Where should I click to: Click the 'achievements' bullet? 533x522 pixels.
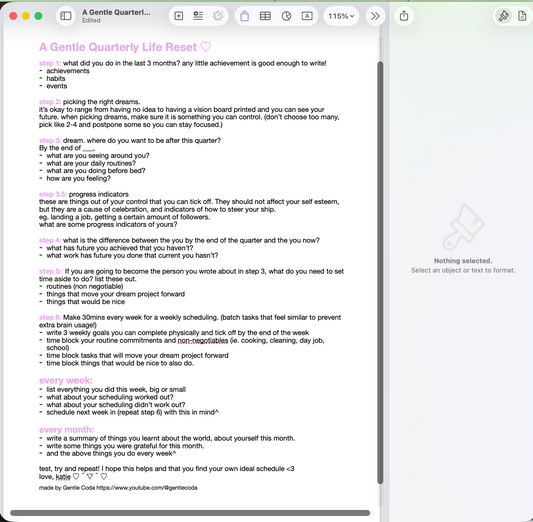coord(68,71)
